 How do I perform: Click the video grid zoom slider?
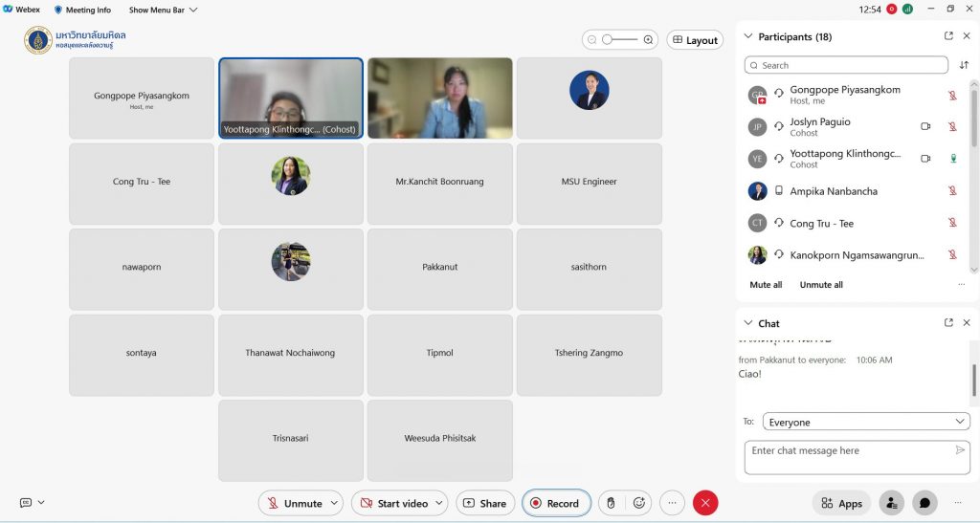click(x=620, y=40)
